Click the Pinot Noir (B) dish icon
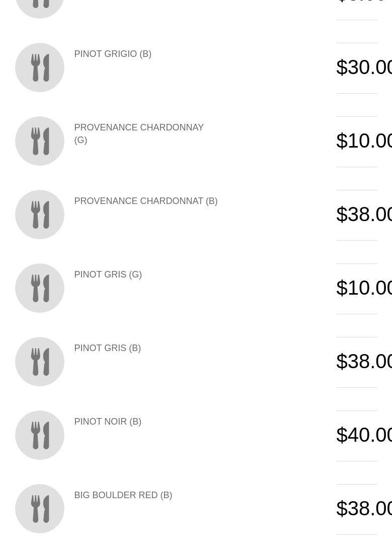 [x=40, y=435]
